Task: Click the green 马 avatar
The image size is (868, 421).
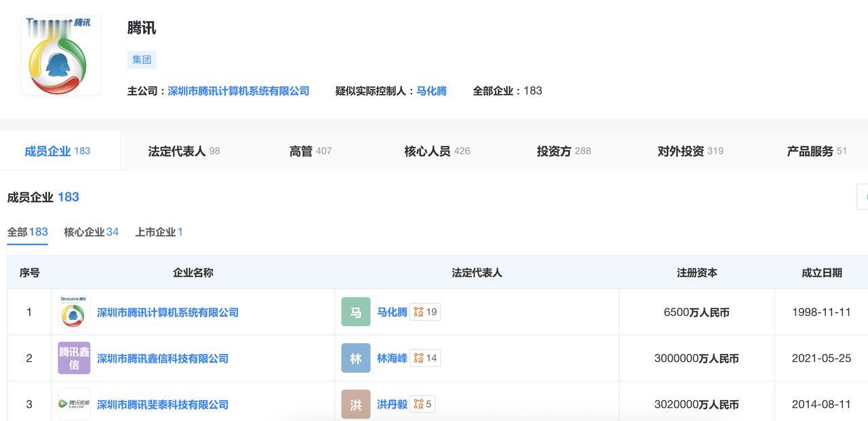Action: tap(356, 312)
